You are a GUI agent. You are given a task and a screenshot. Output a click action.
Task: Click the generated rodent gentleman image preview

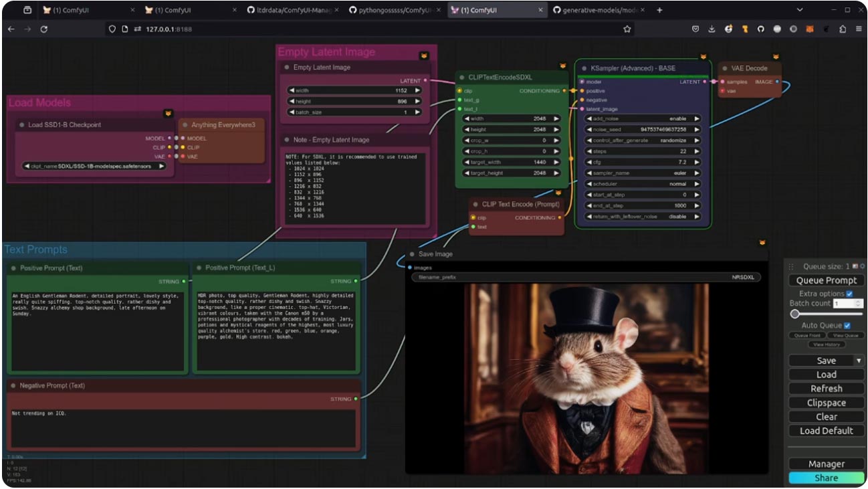click(586, 379)
